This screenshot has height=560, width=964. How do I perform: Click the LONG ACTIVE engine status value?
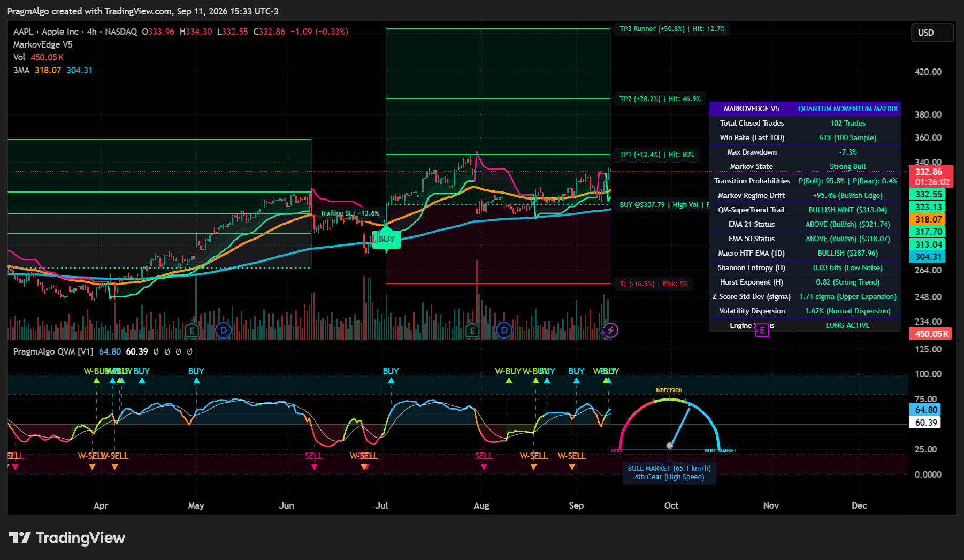point(848,325)
